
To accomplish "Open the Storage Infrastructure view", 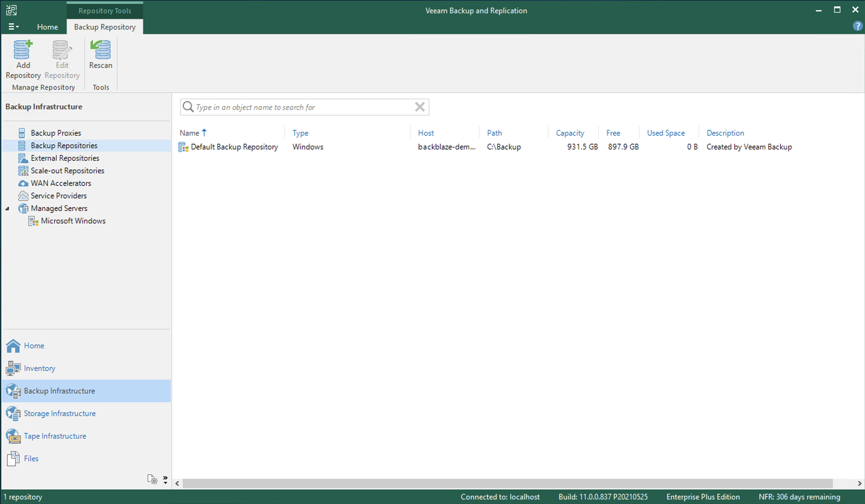I will 87,413.
